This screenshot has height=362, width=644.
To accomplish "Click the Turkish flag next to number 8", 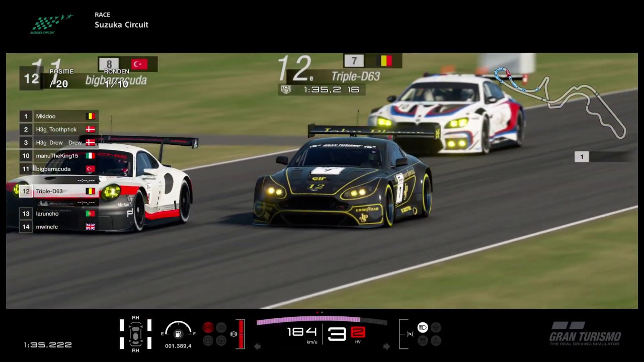I will [x=139, y=64].
